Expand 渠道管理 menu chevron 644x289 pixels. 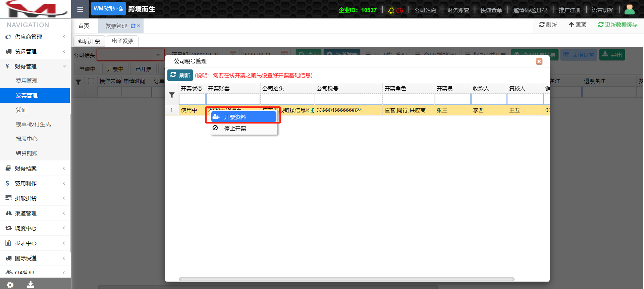[x=64, y=213]
